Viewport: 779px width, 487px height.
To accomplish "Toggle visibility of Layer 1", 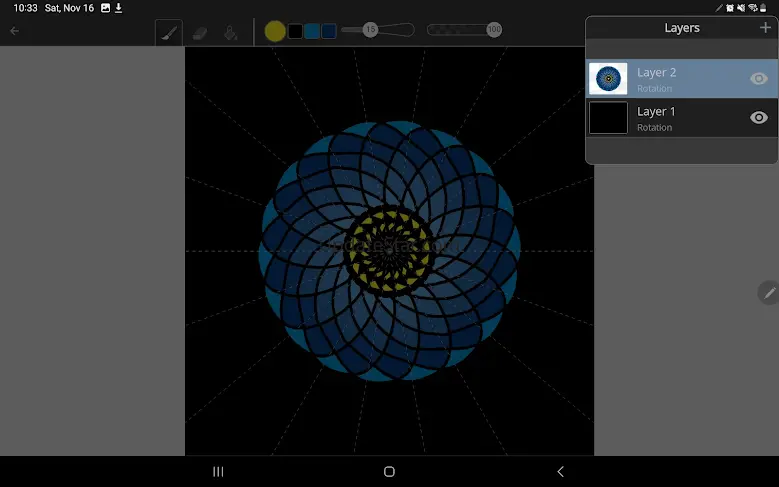I will point(759,117).
